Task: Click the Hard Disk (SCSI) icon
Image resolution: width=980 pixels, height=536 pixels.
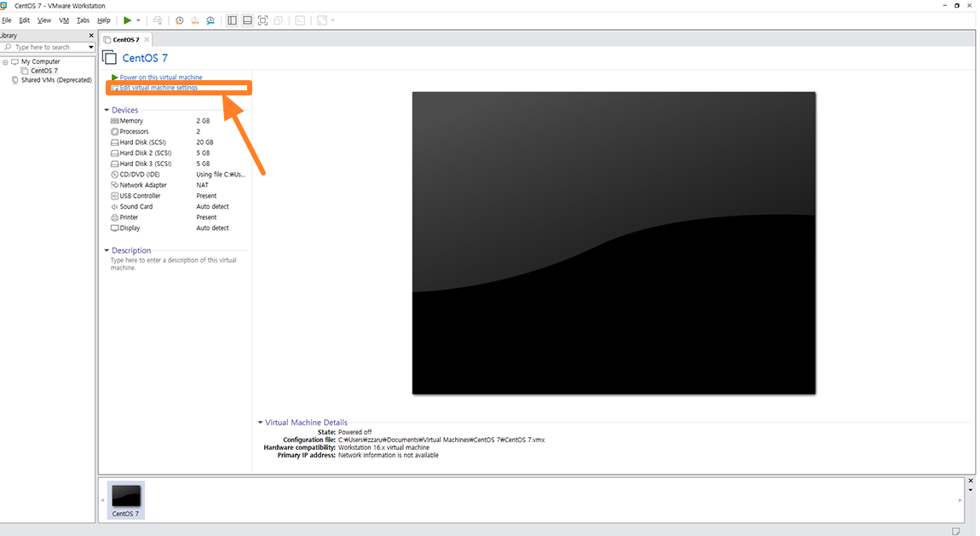Action: point(114,142)
